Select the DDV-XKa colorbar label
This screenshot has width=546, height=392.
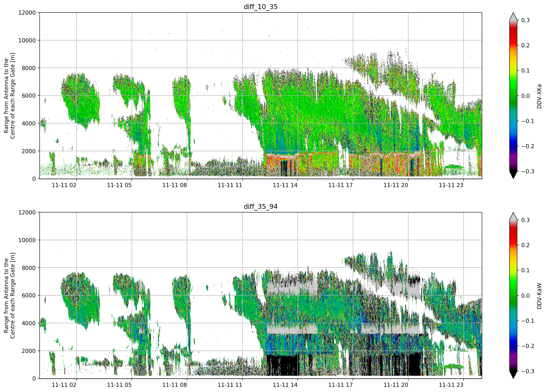click(x=539, y=96)
